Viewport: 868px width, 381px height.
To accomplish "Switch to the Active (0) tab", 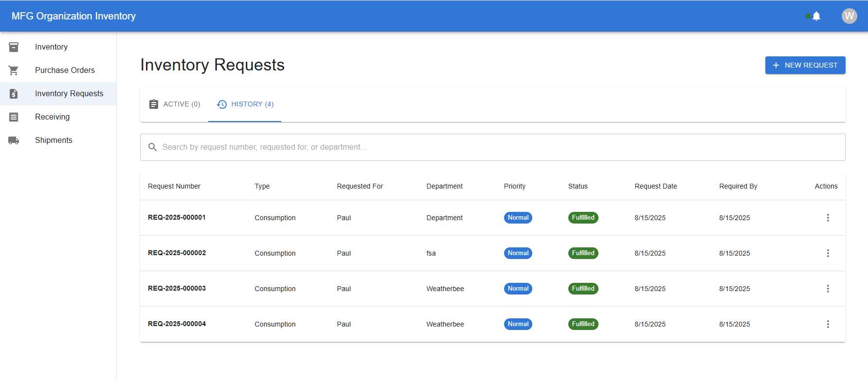I will click(x=174, y=104).
